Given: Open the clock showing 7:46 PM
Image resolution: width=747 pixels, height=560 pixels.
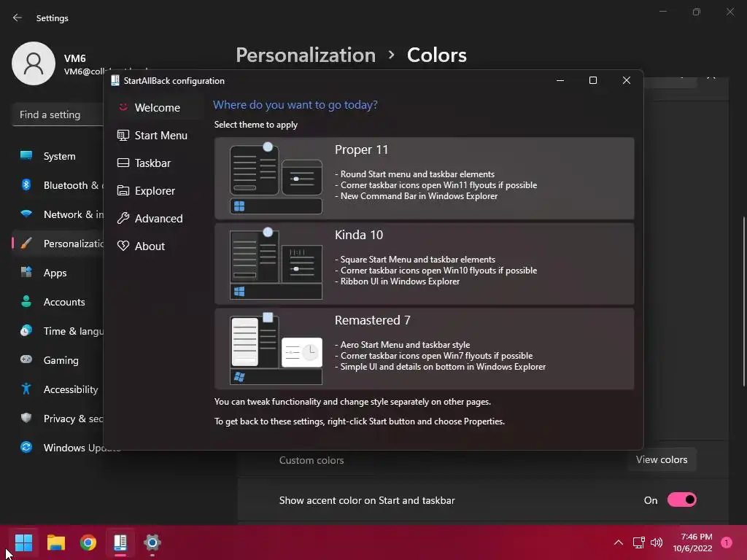Looking at the screenshot, I should [x=693, y=542].
